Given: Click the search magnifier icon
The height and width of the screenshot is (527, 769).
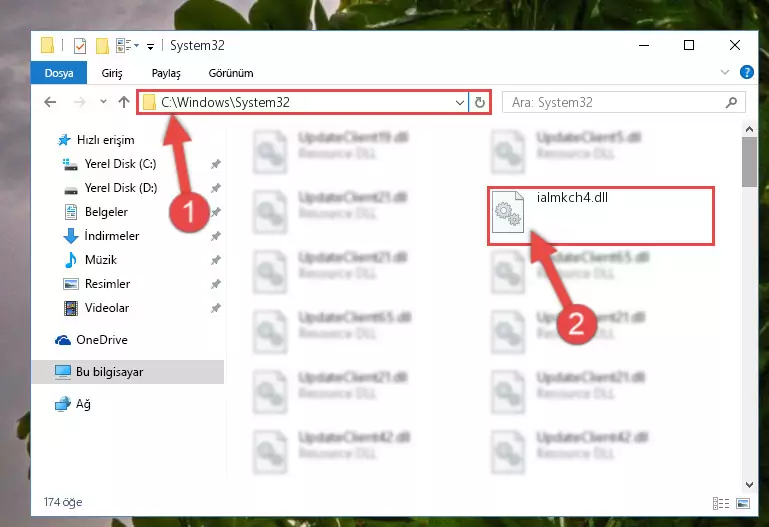Looking at the screenshot, I should point(731,102).
